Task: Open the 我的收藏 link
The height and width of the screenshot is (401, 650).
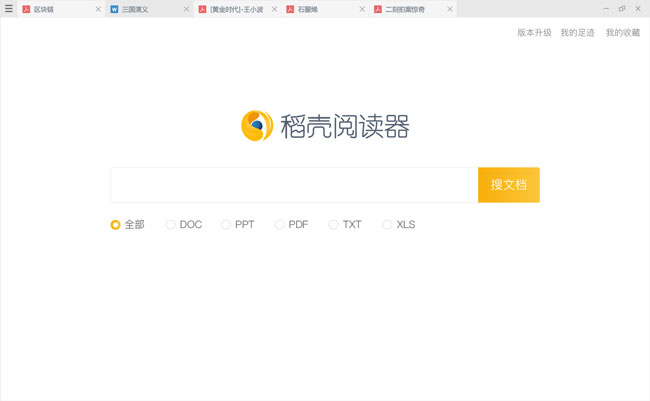Action: click(622, 33)
